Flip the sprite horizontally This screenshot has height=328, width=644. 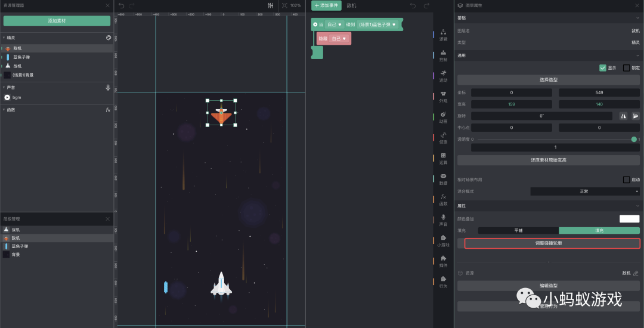pos(624,116)
